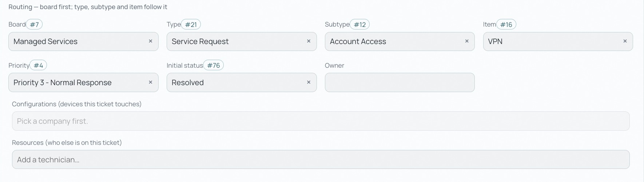Clear the Resolved initial status selection
The image size is (644, 182).
309,82
